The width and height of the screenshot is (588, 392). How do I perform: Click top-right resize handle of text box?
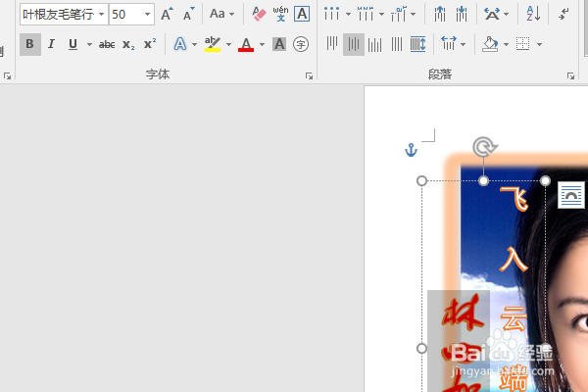[545, 181]
